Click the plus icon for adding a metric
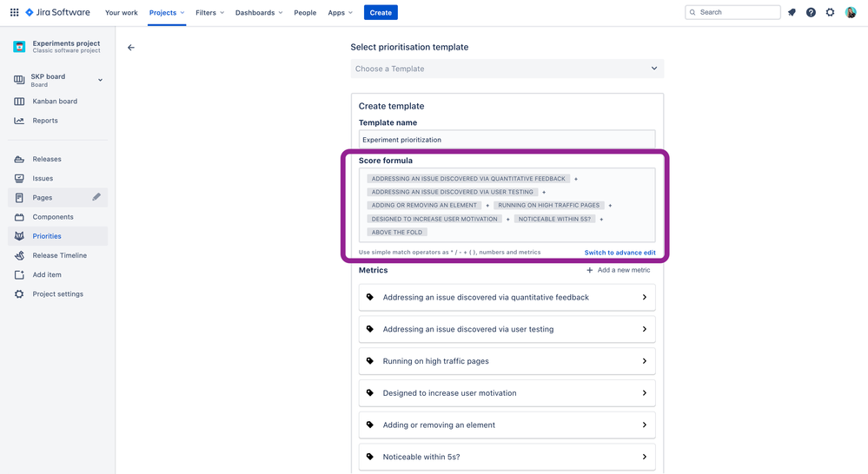868x474 pixels. pyautogui.click(x=590, y=271)
